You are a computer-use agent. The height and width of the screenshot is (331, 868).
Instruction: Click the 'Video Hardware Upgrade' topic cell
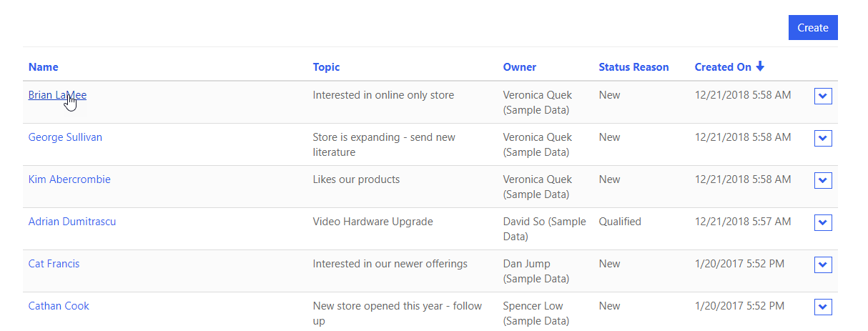(x=373, y=222)
